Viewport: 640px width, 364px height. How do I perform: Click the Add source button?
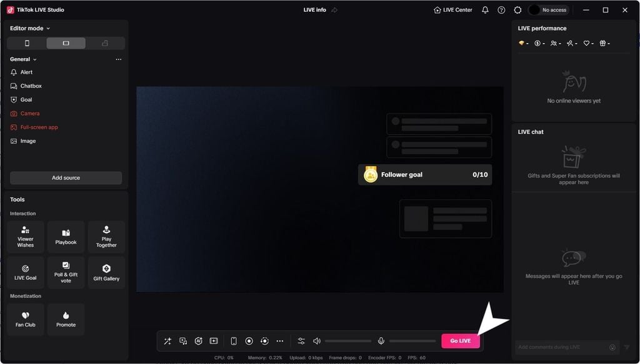tap(66, 178)
